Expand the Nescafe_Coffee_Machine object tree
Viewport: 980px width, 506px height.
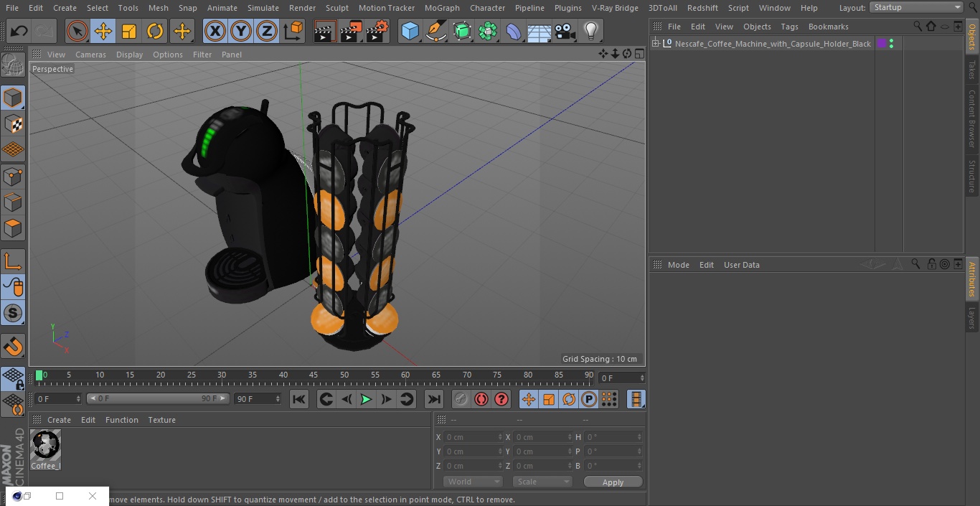click(x=655, y=44)
